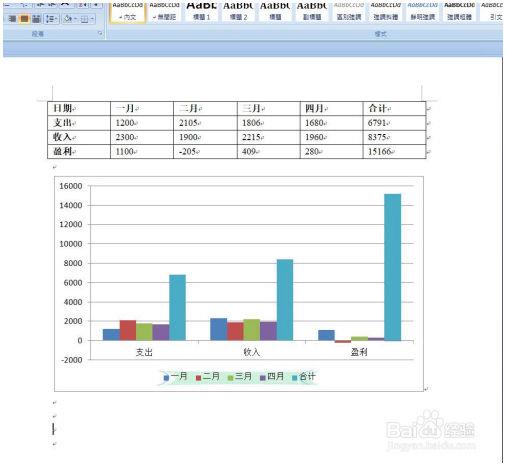
Task: Click the justify alignment icon
Action: (36, 18)
